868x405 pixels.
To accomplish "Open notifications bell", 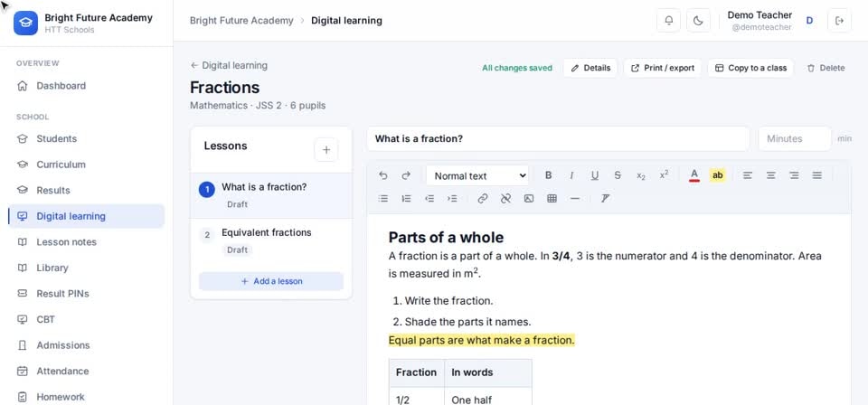I will click(x=669, y=21).
